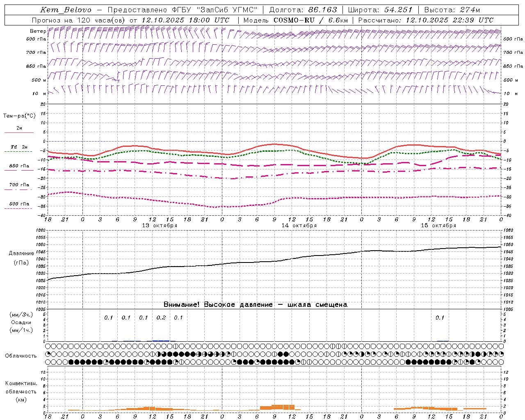The width and height of the screenshot is (525, 420).
Task: Click the Конвективн. label of the convective cloud panel
Action: [x=21, y=383]
